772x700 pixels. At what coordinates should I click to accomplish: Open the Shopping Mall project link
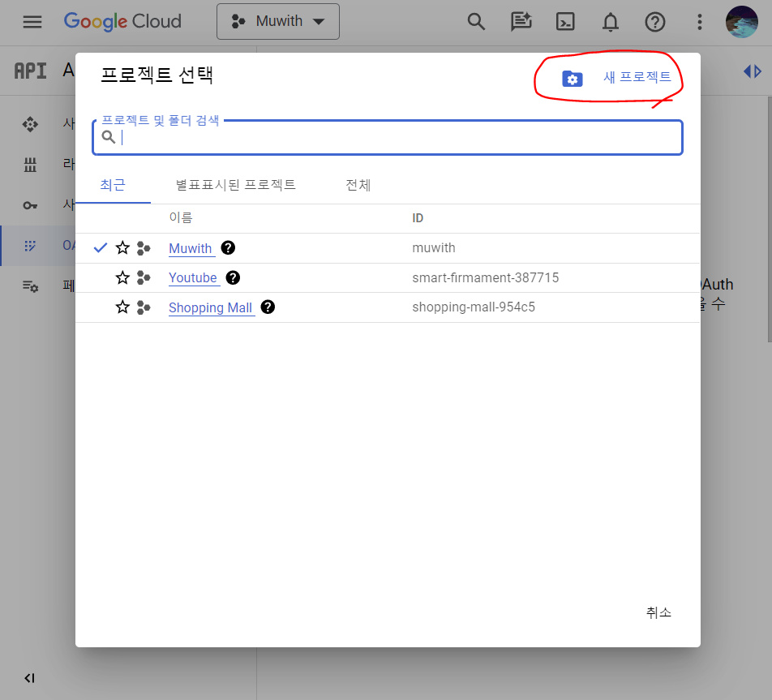tap(210, 307)
